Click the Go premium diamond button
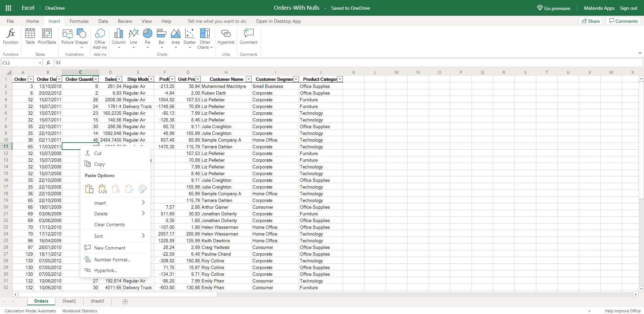Image resolution: width=644 pixels, height=314 pixels. click(x=553, y=8)
